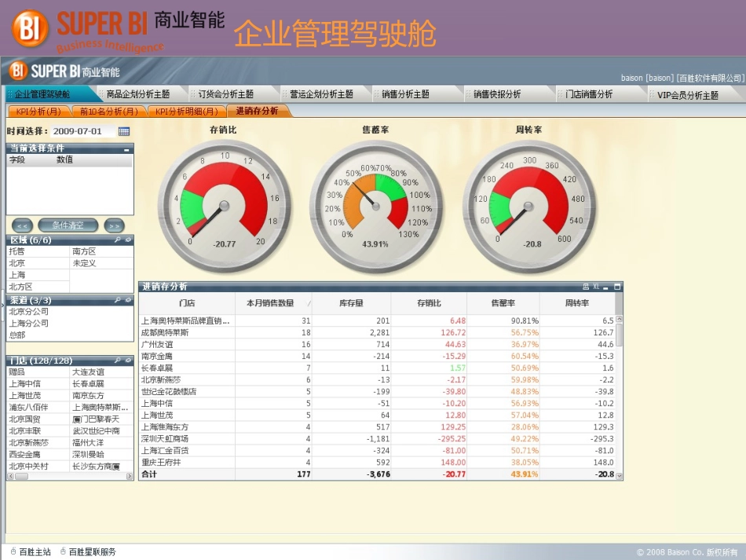Export table to Excel via XL icon
The height and width of the screenshot is (560, 746).
point(596,287)
